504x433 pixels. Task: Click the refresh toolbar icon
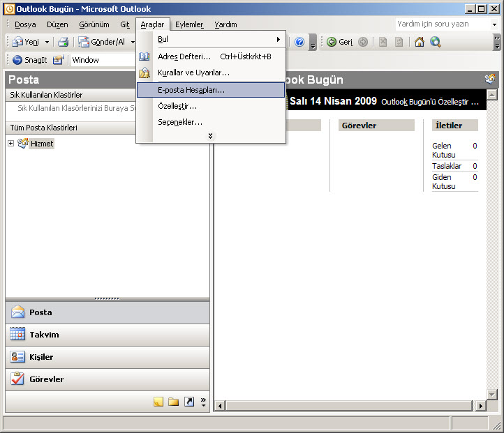[399, 42]
